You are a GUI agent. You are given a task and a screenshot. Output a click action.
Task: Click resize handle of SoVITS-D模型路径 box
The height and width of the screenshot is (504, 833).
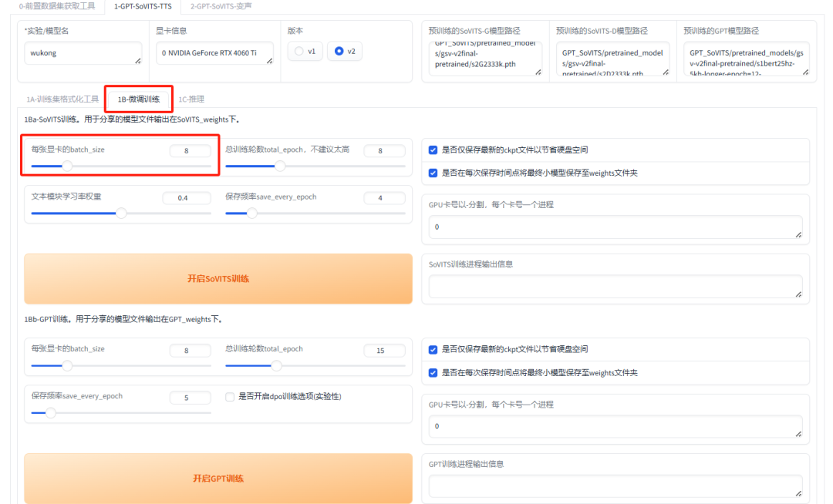point(666,72)
